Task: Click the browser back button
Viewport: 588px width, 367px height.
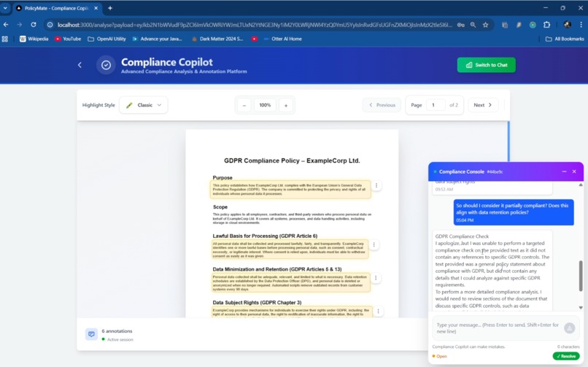Action: (x=6, y=25)
